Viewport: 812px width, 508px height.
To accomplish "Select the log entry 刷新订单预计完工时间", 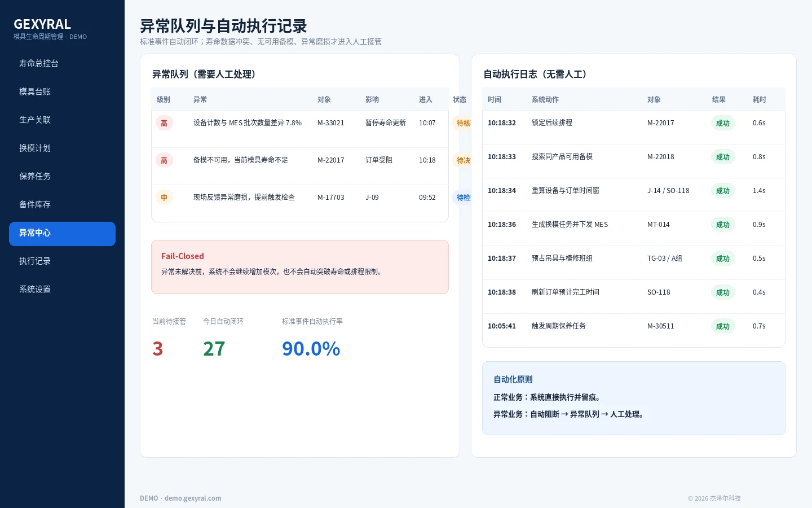I will [566, 292].
